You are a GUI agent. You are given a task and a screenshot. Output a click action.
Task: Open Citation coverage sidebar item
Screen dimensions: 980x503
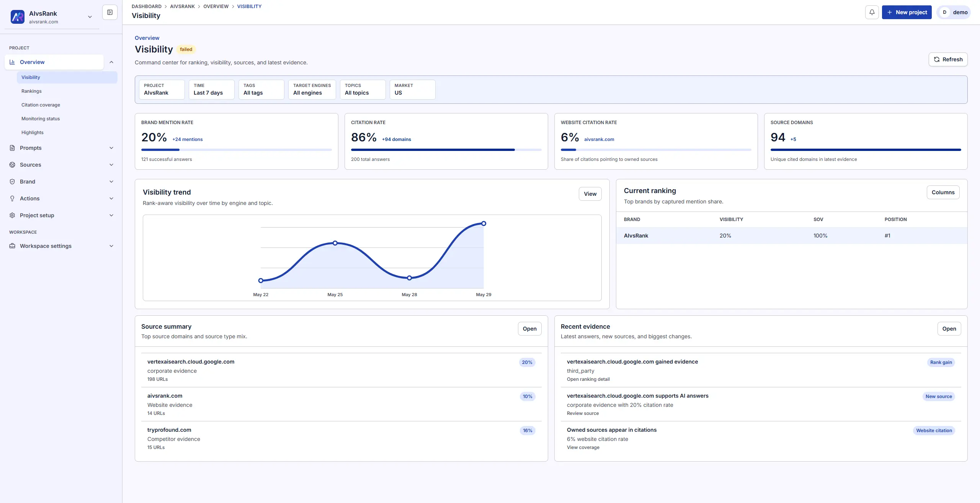tap(41, 105)
